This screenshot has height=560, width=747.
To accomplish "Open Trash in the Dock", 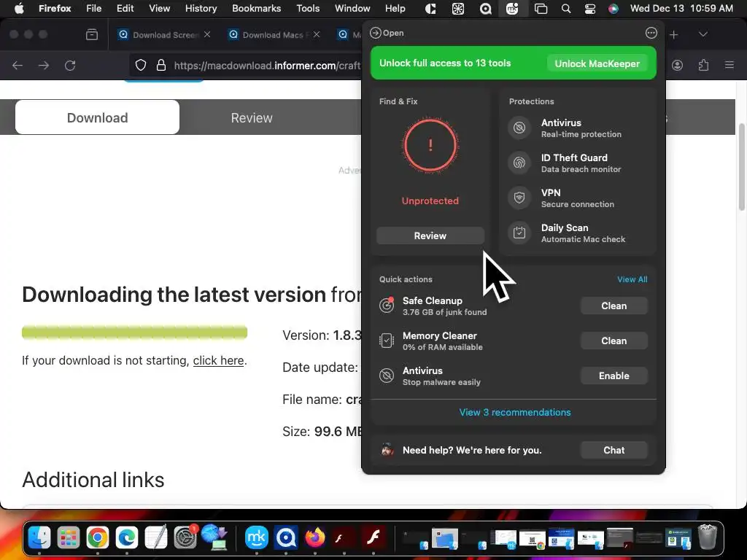I will click(x=708, y=537).
